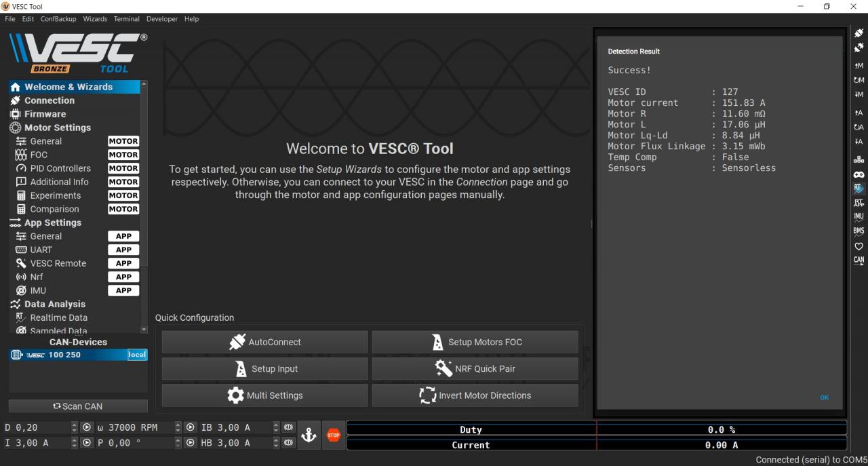
Task: Select App Settings in the sidebar
Action: [74, 222]
